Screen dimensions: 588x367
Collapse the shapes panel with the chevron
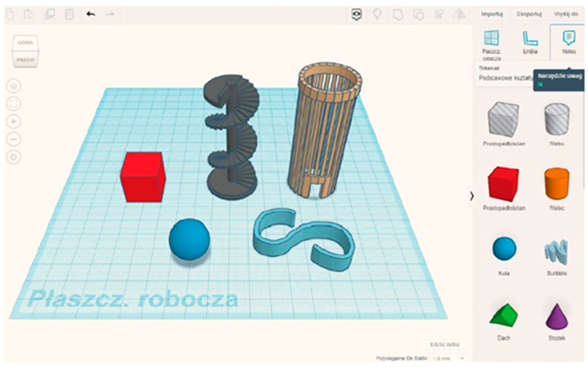(472, 196)
